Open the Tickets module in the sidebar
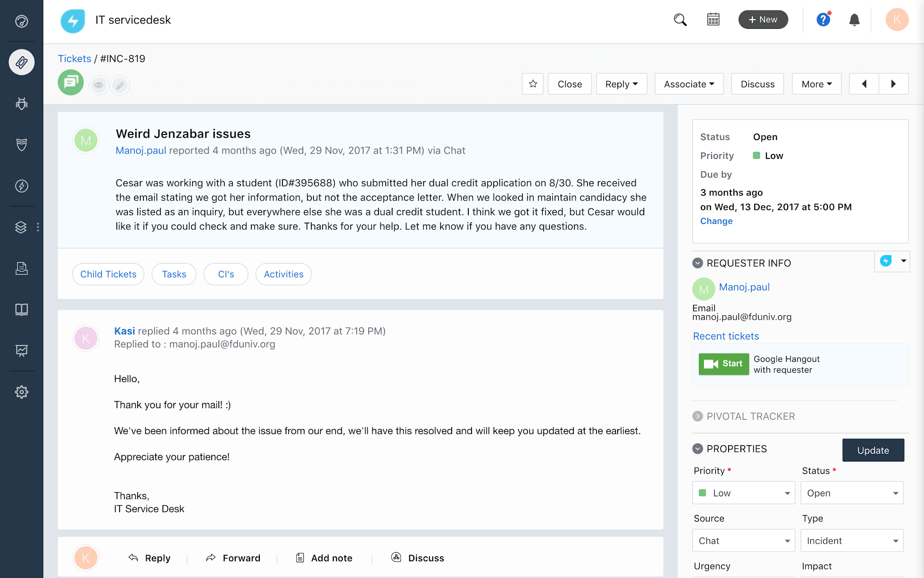924x578 pixels. tap(21, 62)
